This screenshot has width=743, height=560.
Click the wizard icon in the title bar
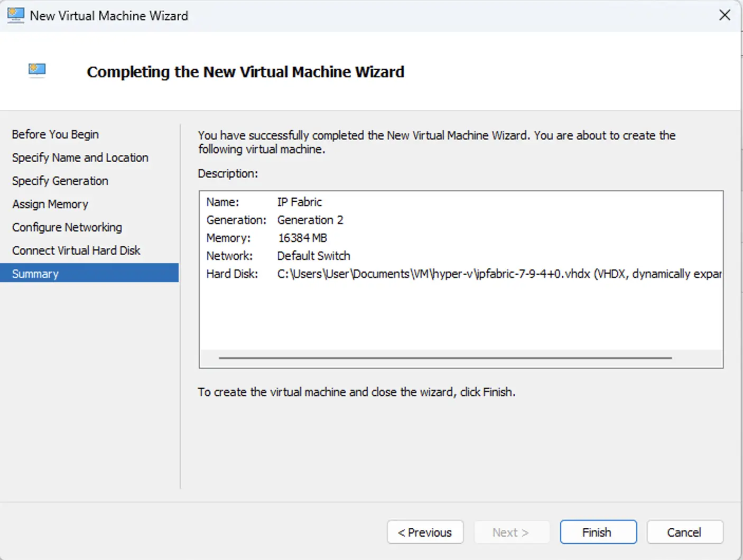click(15, 15)
